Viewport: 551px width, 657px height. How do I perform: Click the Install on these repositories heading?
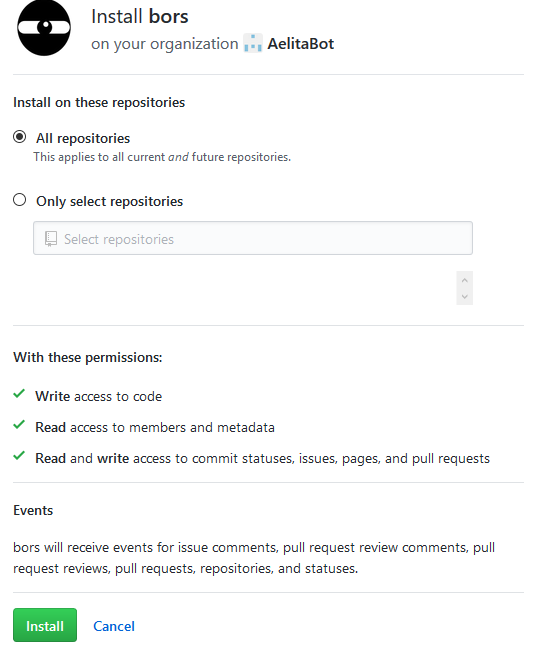[99, 102]
